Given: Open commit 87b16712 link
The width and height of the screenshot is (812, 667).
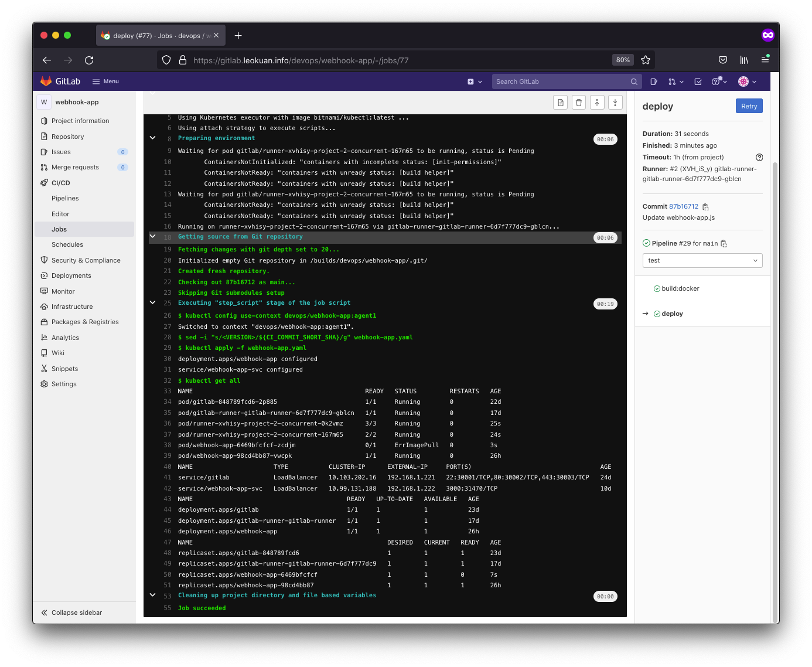Looking at the screenshot, I should click(684, 206).
